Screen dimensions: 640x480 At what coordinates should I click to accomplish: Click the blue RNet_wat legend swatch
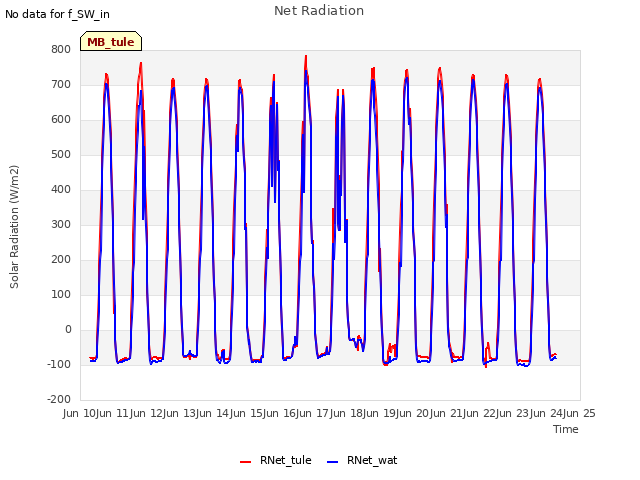pos(333,462)
